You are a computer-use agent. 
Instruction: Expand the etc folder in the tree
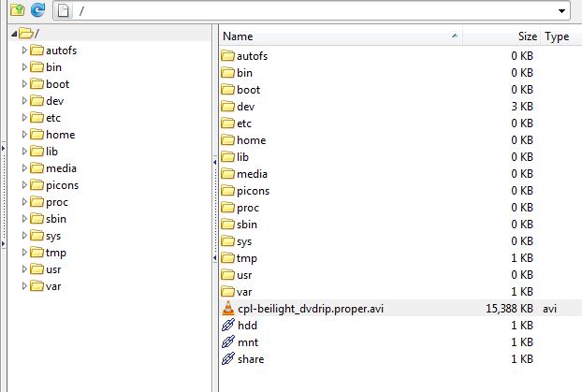(25, 118)
